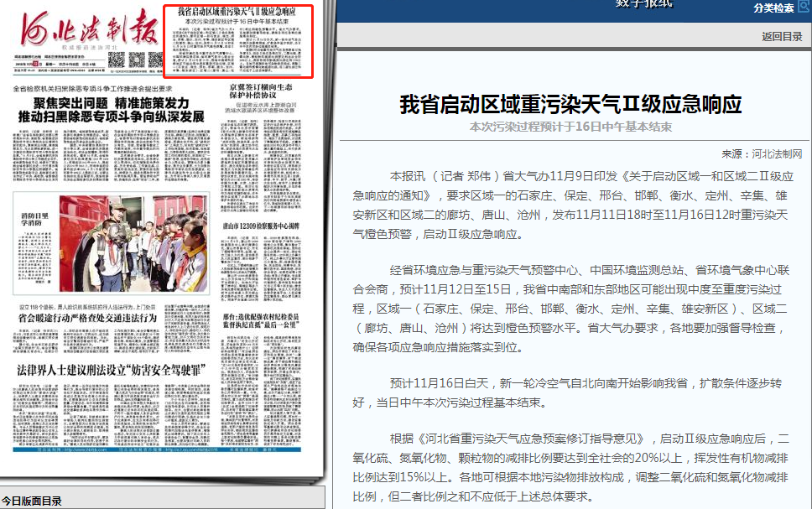Click the search icon beside 分类检索
The image size is (812, 509).
(x=802, y=8)
